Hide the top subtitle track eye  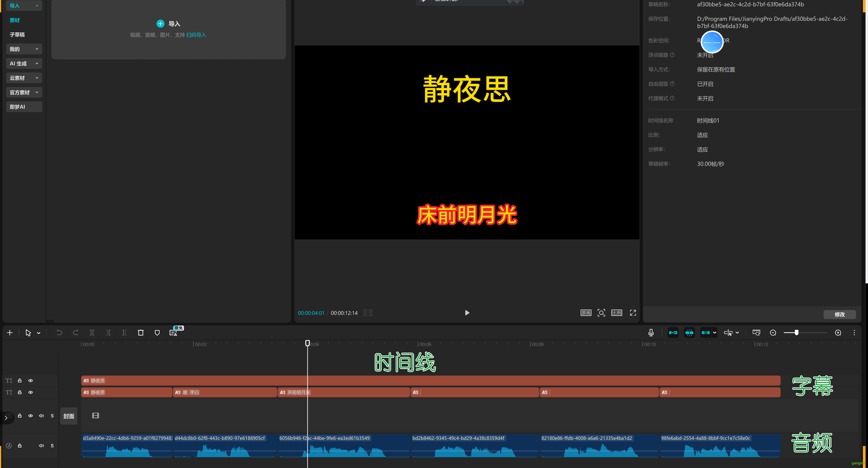31,380
